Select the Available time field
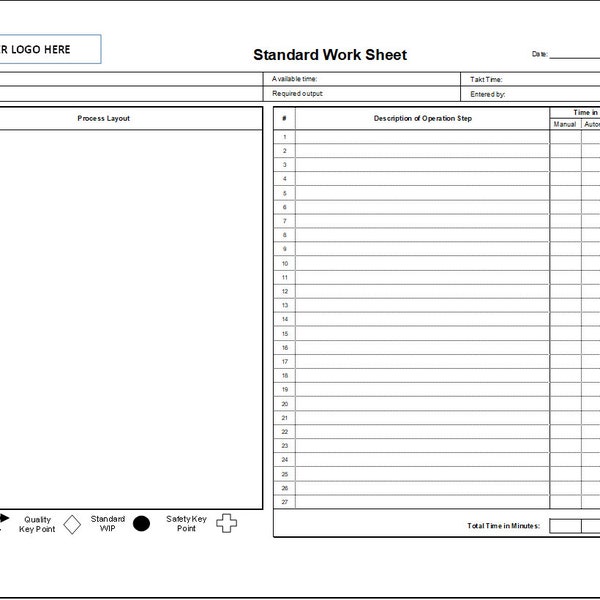Viewport: 600px width, 600px height. point(362,79)
